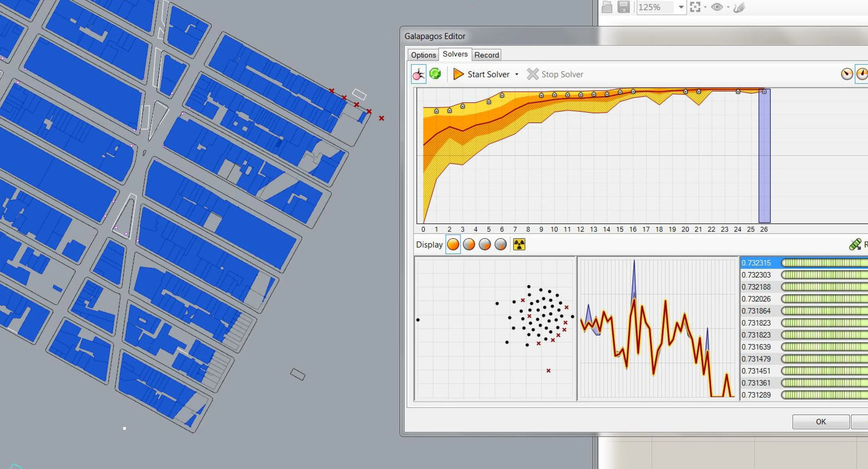Click the yellow radiation symbol icon
Viewport: 868px width, 469px height.
pyautogui.click(x=519, y=245)
